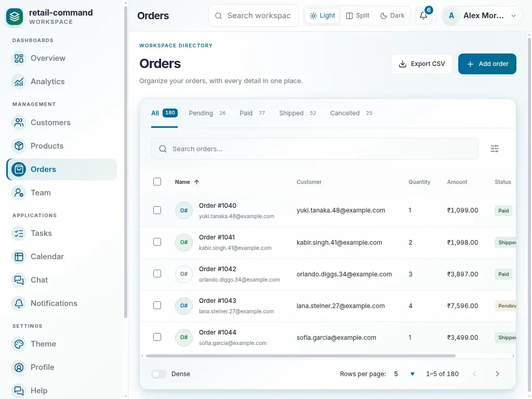Image resolution: width=532 pixels, height=399 pixels.
Task: Click the magnifier icon in Search orders
Action: tap(163, 149)
